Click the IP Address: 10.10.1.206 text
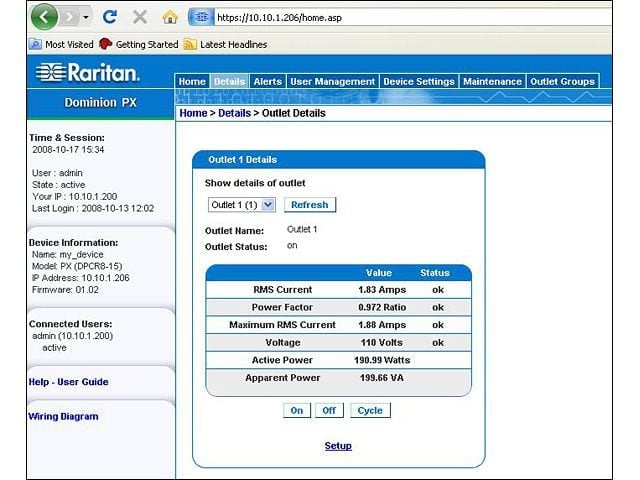 pyautogui.click(x=80, y=278)
